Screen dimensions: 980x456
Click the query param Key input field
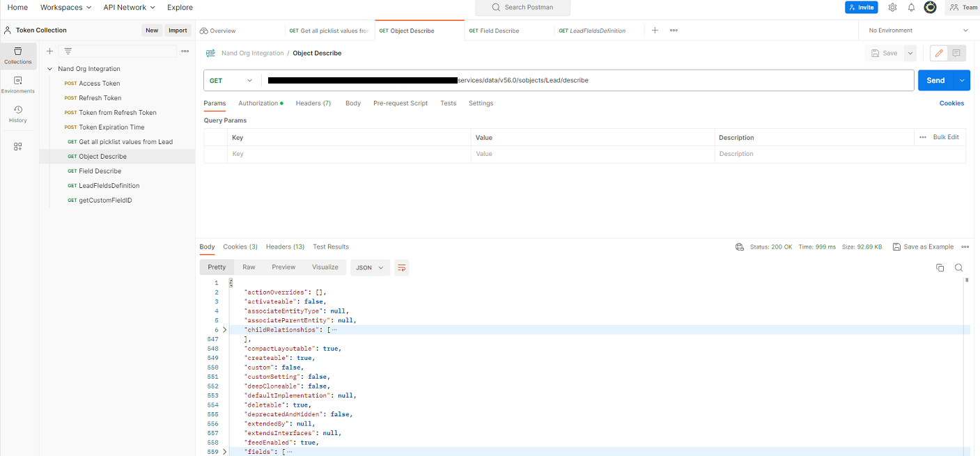pos(349,154)
